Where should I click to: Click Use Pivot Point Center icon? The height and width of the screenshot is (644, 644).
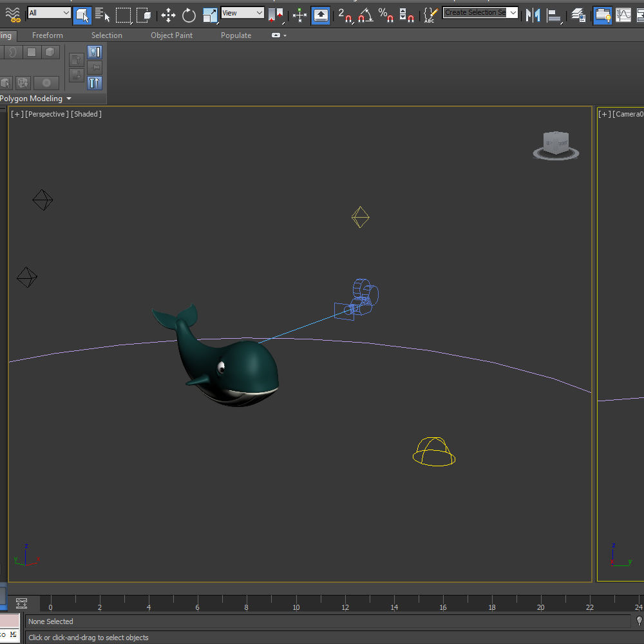pos(276,15)
